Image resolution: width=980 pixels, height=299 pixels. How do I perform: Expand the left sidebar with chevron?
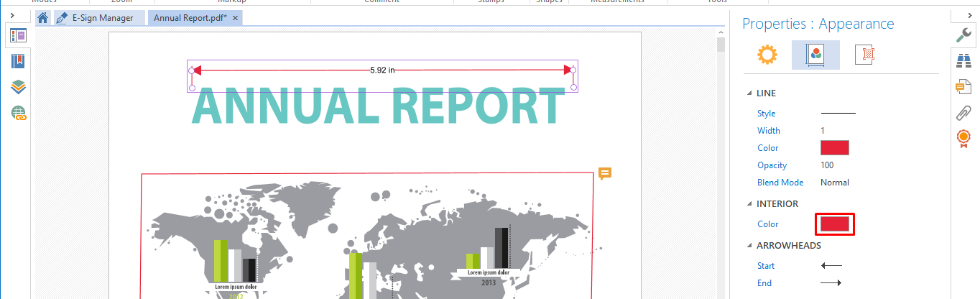pyautogui.click(x=13, y=15)
